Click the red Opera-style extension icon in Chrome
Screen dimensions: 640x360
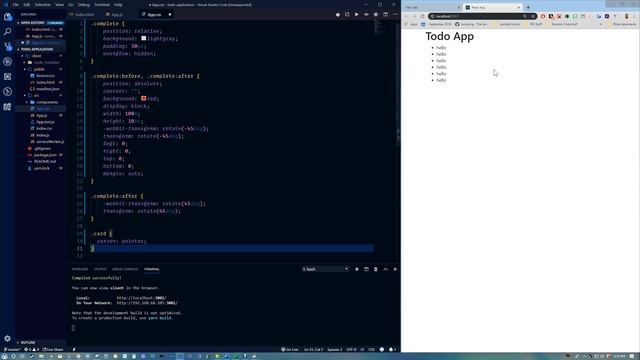tap(543, 16)
